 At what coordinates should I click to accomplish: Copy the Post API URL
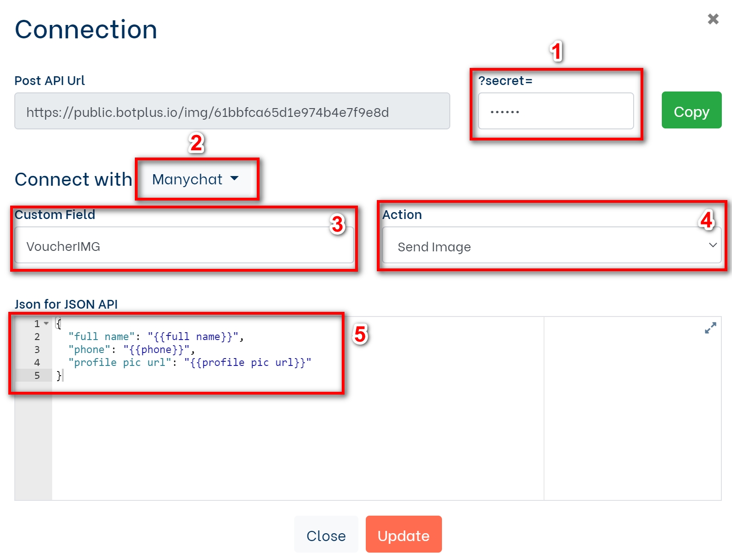[691, 110]
